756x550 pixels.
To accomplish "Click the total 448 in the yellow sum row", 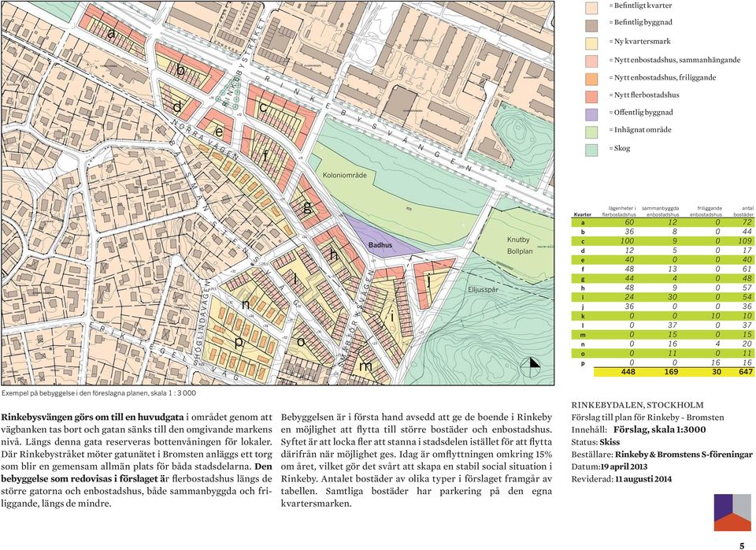I will point(628,371).
